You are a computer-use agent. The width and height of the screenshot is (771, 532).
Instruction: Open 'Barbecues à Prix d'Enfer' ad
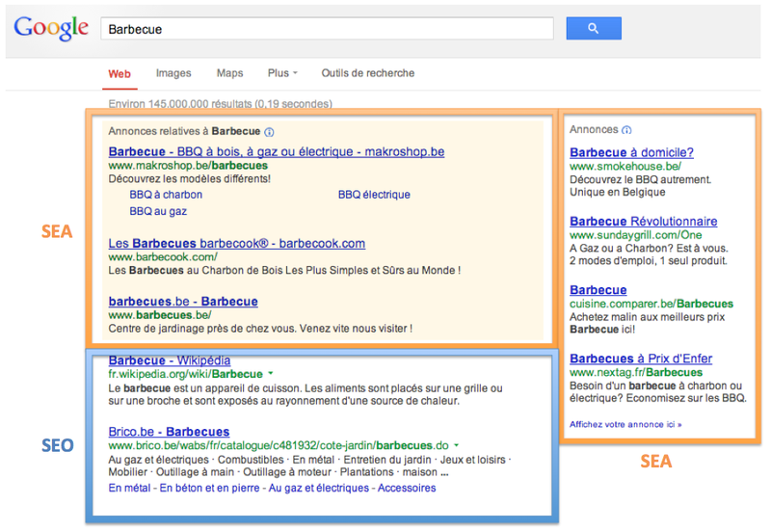coord(641,359)
